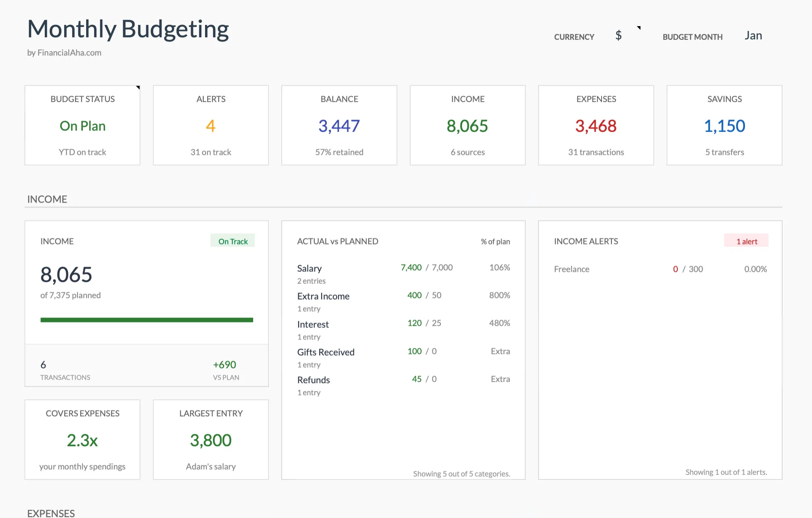Viewport: 812px width, 518px height.
Task: Select the Savings card showing 1,150
Action: click(724, 125)
